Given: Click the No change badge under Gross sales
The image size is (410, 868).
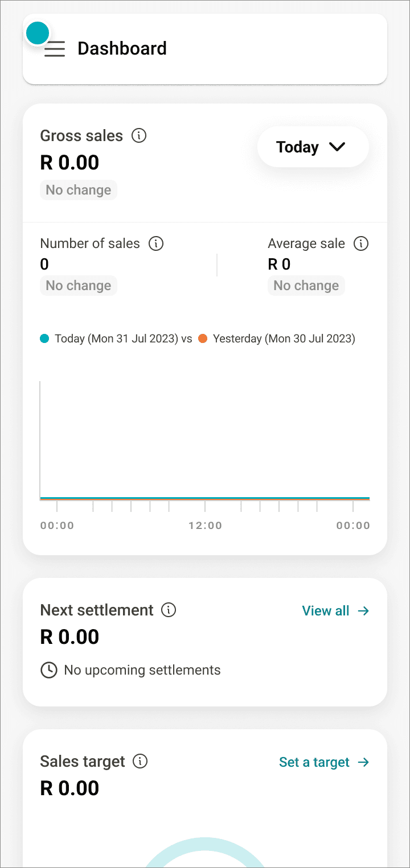Looking at the screenshot, I should (79, 190).
